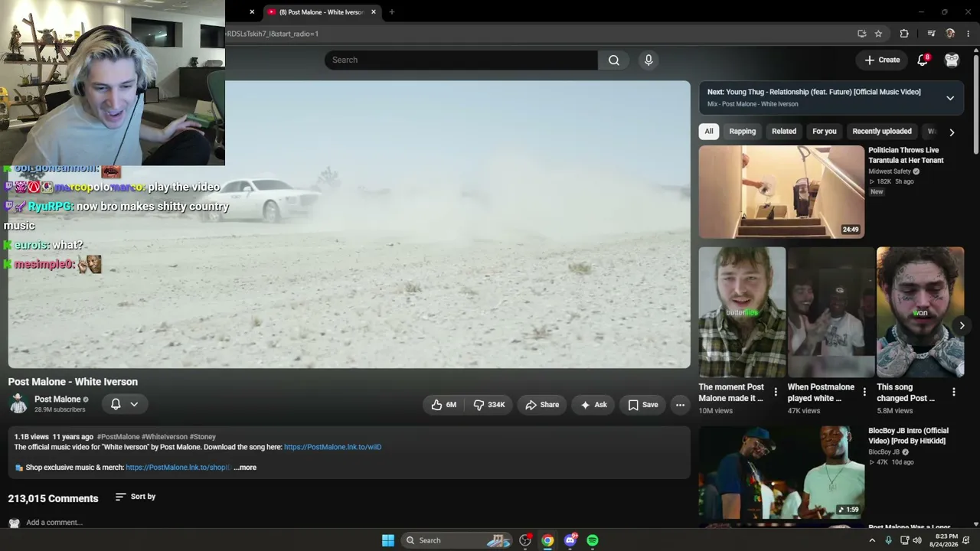Expand the Next up mix playlist chevron
980x551 pixels.
tap(950, 98)
